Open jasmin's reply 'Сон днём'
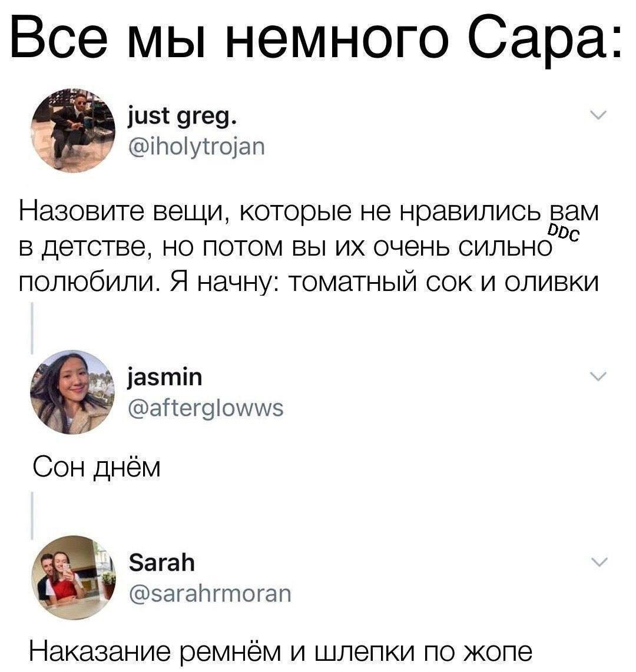 (x=97, y=467)
